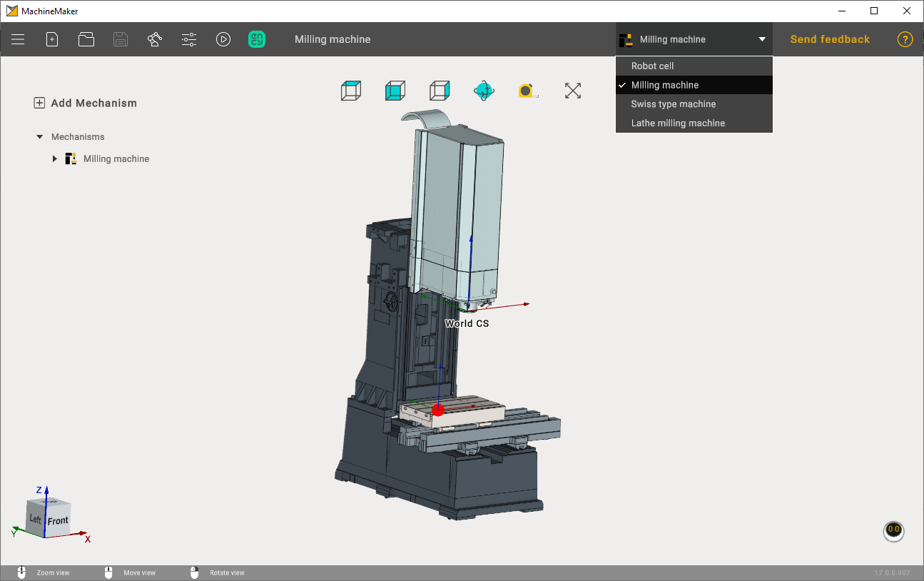The height and width of the screenshot is (581, 924).
Task: Click the Left face of the orientation cube
Action: [x=36, y=519]
